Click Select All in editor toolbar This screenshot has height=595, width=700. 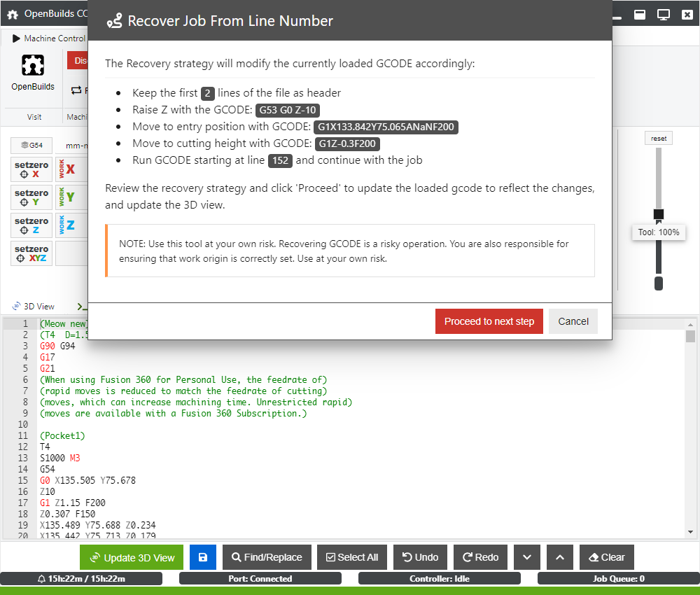[352, 557]
